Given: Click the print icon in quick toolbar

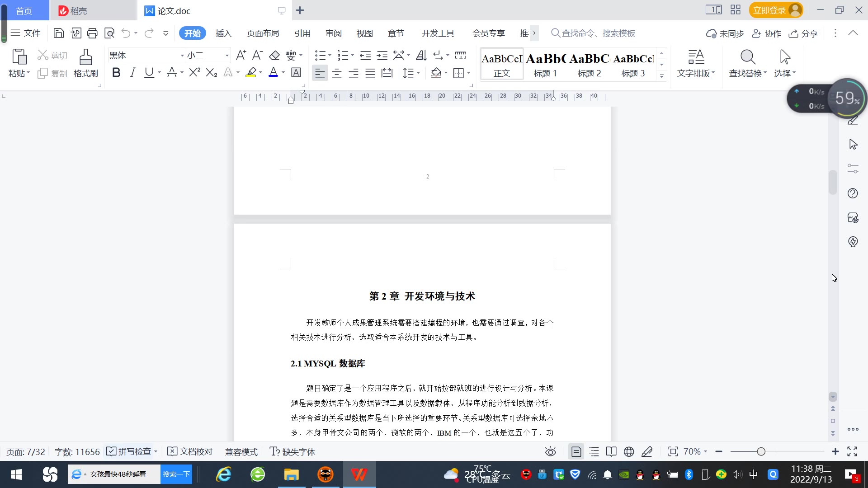Looking at the screenshot, I should 92,33.
